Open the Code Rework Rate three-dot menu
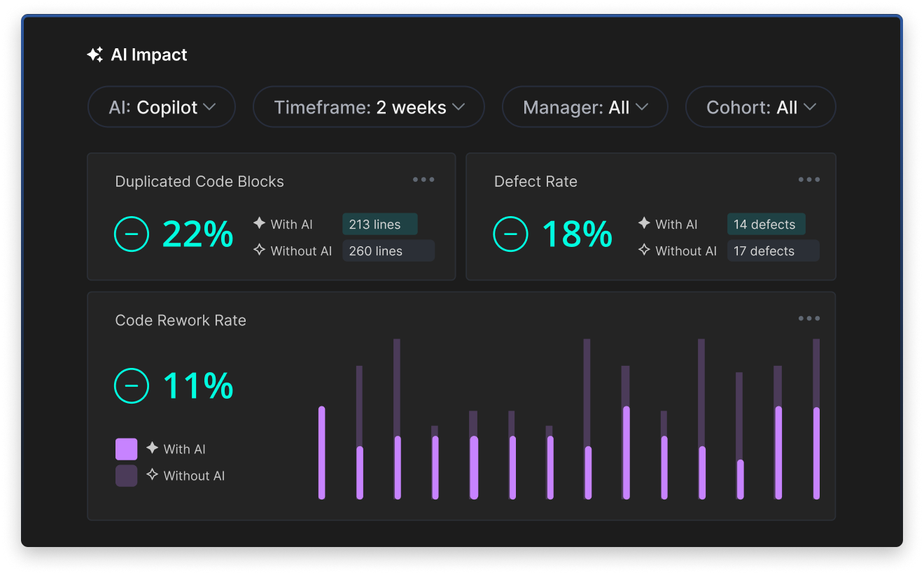Image resolution: width=924 pixels, height=575 pixels. point(808,319)
